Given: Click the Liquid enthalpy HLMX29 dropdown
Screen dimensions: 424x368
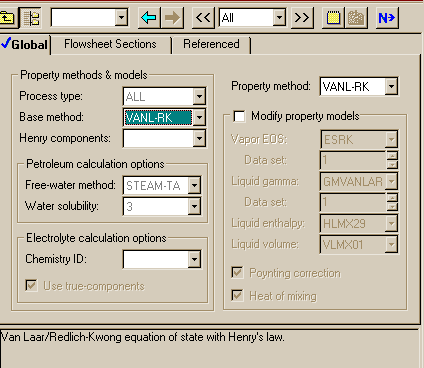Looking at the screenshot, I should pos(359,223).
